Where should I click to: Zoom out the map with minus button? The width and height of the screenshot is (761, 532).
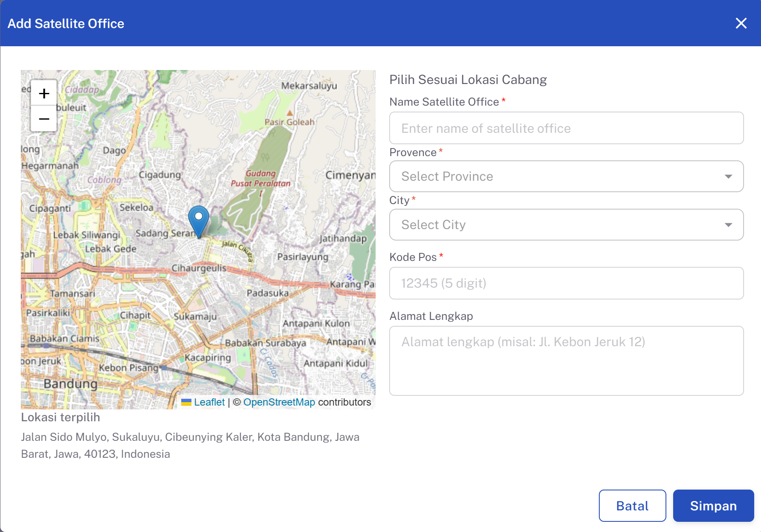pyautogui.click(x=44, y=119)
